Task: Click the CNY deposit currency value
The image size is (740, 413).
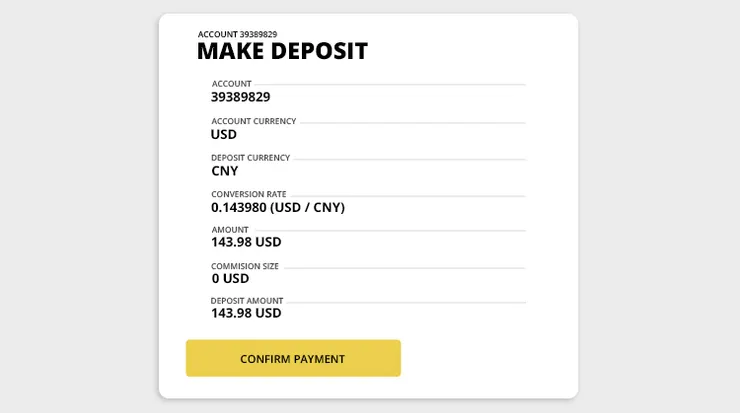Action: tap(225, 171)
